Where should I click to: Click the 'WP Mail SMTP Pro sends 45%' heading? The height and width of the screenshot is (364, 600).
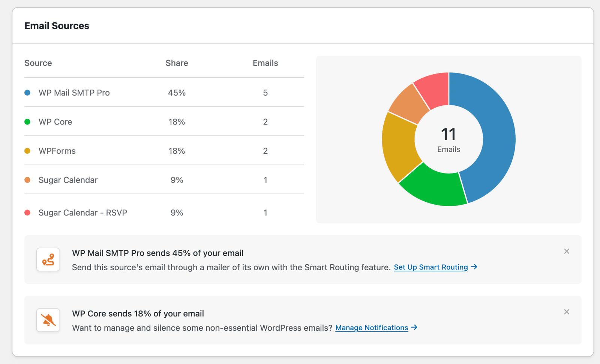[157, 253]
